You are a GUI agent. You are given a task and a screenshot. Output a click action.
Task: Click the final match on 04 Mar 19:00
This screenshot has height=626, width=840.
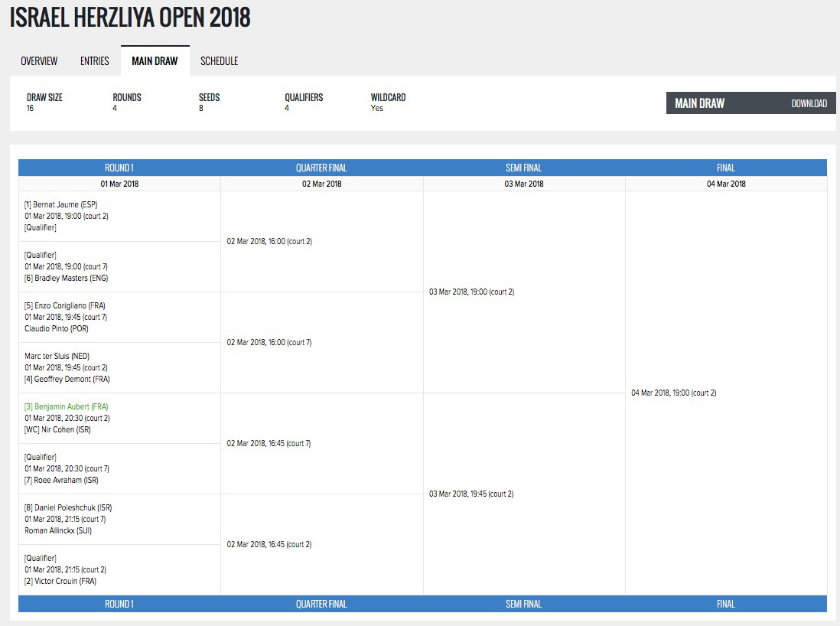pyautogui.click(x=673, y=393)
